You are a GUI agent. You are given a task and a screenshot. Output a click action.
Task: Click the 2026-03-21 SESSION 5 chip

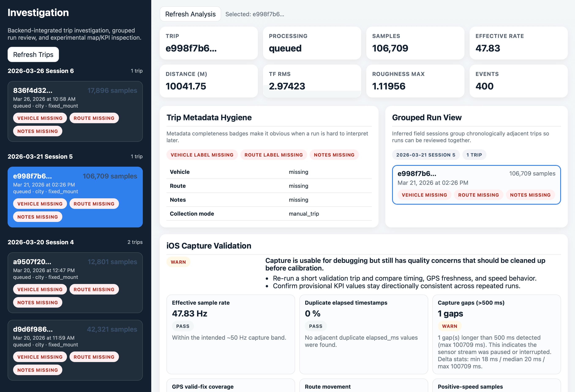[426, 155]
